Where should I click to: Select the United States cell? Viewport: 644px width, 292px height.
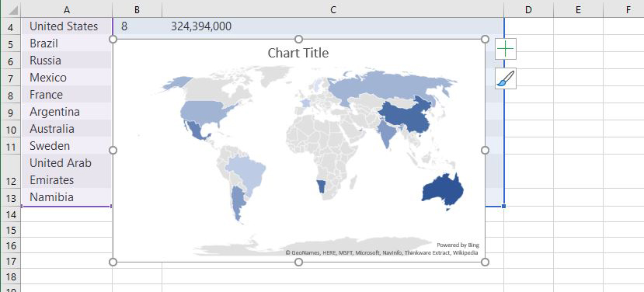(x=67, y=26)
